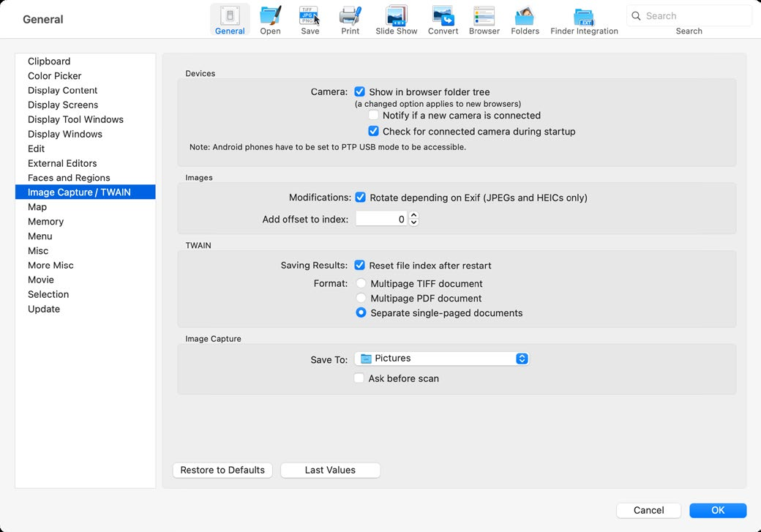Select Faces and Regions entry
761x532 pixels.
86,178
